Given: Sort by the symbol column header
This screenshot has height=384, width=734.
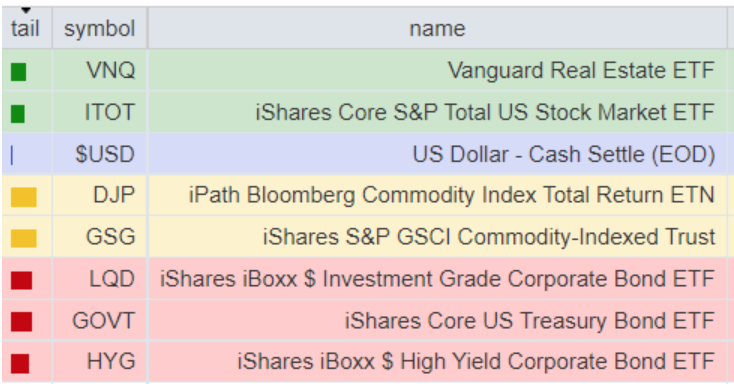Looking at the screenshot, I should click(100, 29).
